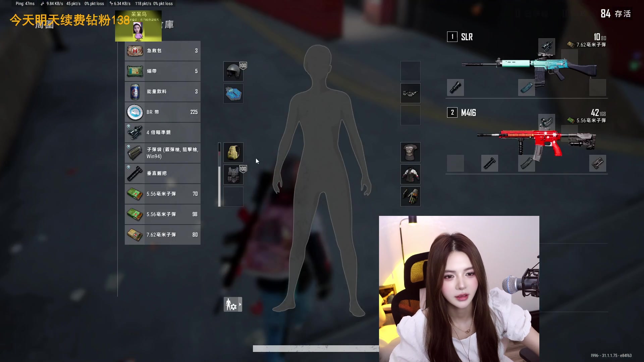Select the 7.62 ammo stack of 80
644x362 pixels.
163,235
